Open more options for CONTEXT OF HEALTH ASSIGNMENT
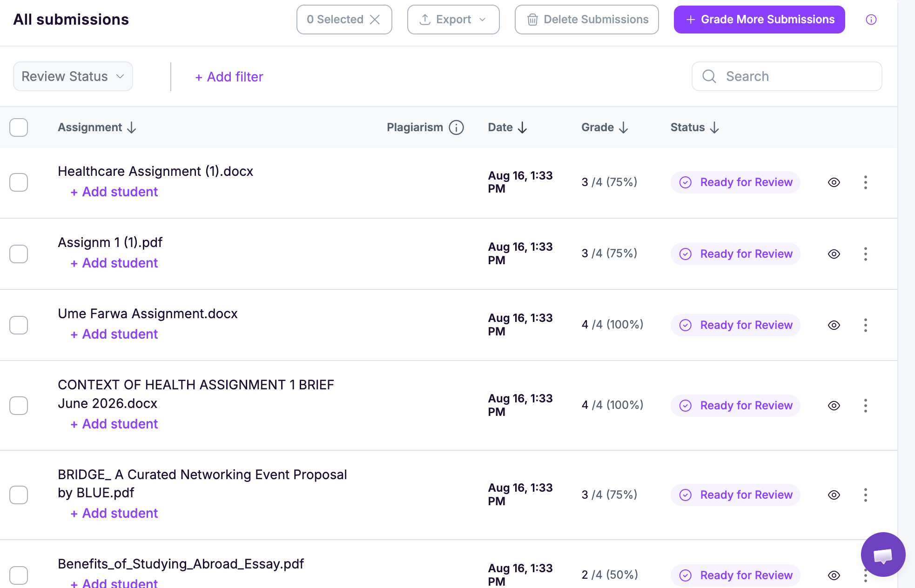The height and width of the screenshot is (588, 915). coord(865,406)
